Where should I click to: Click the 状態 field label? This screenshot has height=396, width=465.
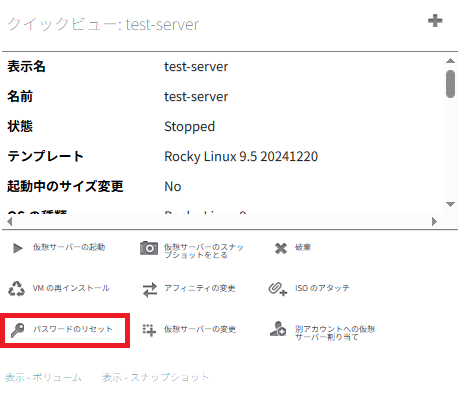[20, 126]
